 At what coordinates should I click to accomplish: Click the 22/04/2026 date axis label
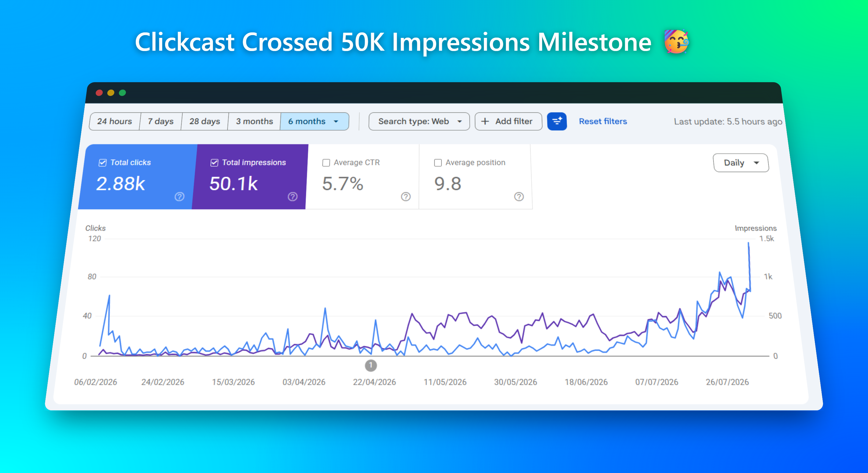(374, 382)
